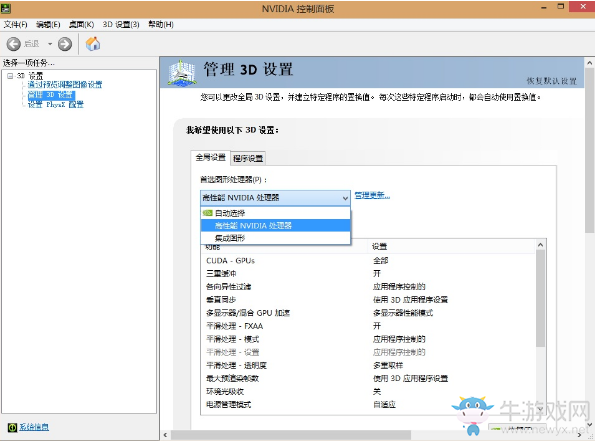
Task: Choose 高性能 NVIDIA 处理器 option
Action: point(275,226)
